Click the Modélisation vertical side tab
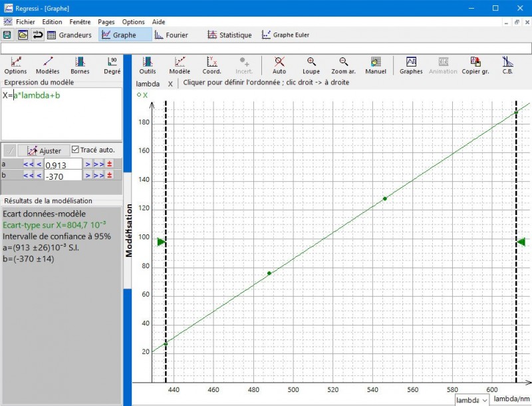This screenshot has height=406, width=532. [128, 231]
